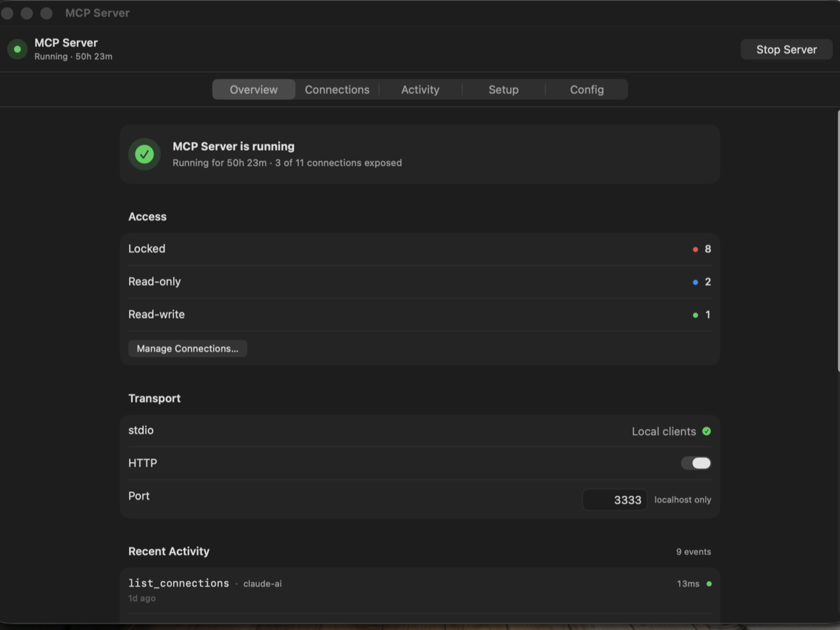Click the green Read-write status dot
840x630 pixels.
coord(696,315)
